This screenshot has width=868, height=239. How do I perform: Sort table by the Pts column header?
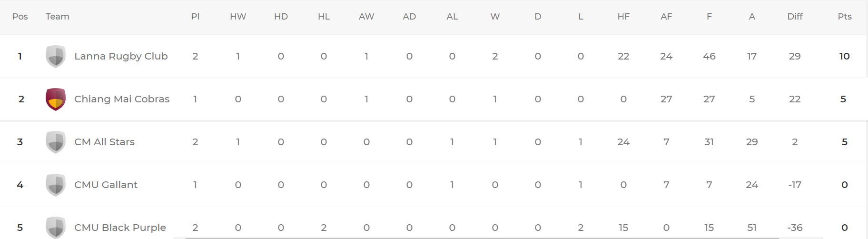pyautogui.click(x=844, y=17)
